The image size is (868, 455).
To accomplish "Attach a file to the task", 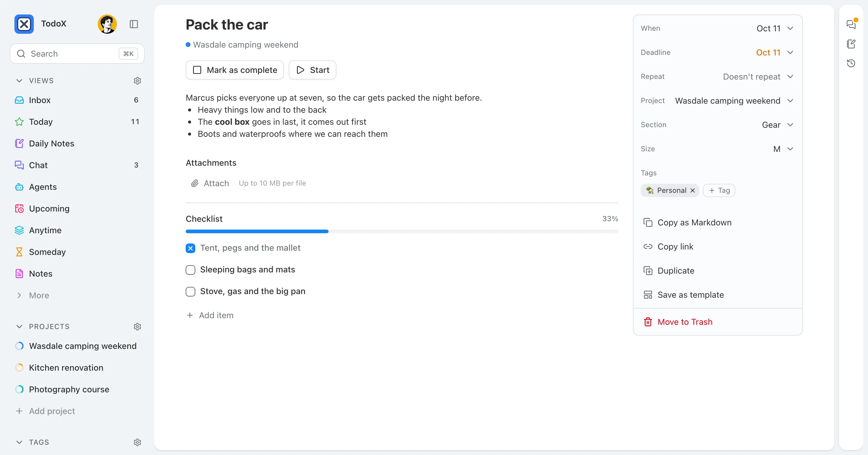I will (210, 183).
